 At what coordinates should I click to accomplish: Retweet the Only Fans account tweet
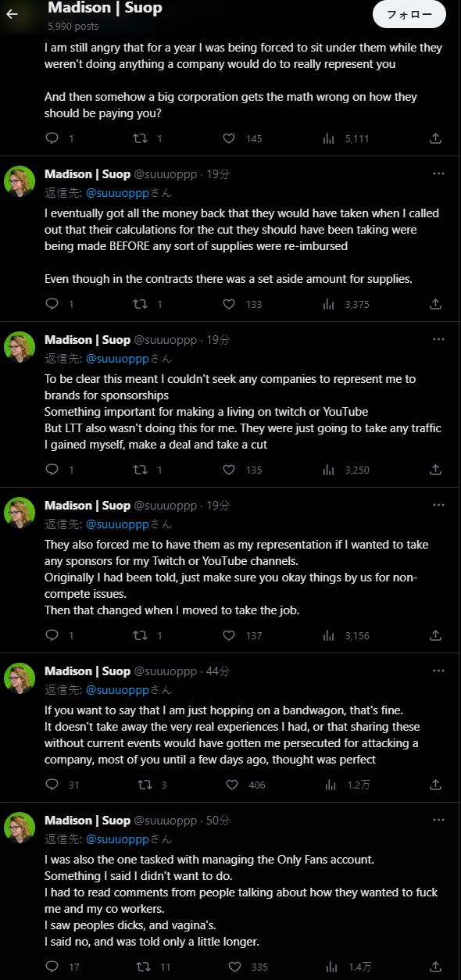143,967
